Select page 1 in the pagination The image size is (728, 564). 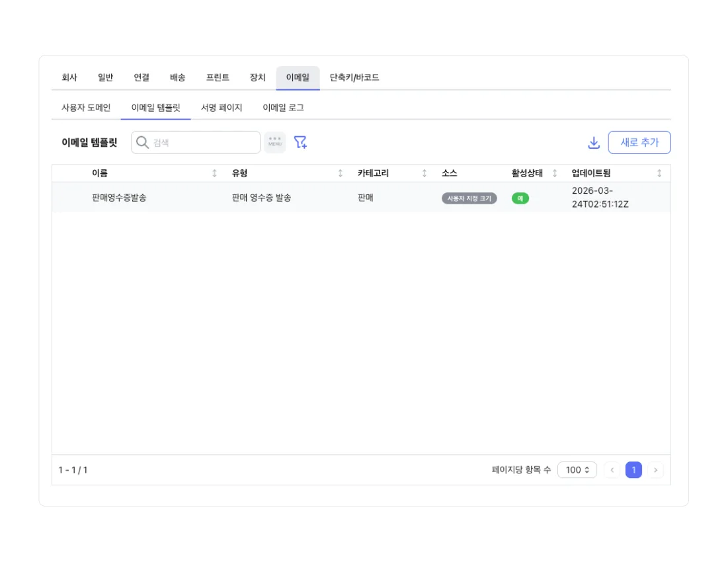pos(633,469)
